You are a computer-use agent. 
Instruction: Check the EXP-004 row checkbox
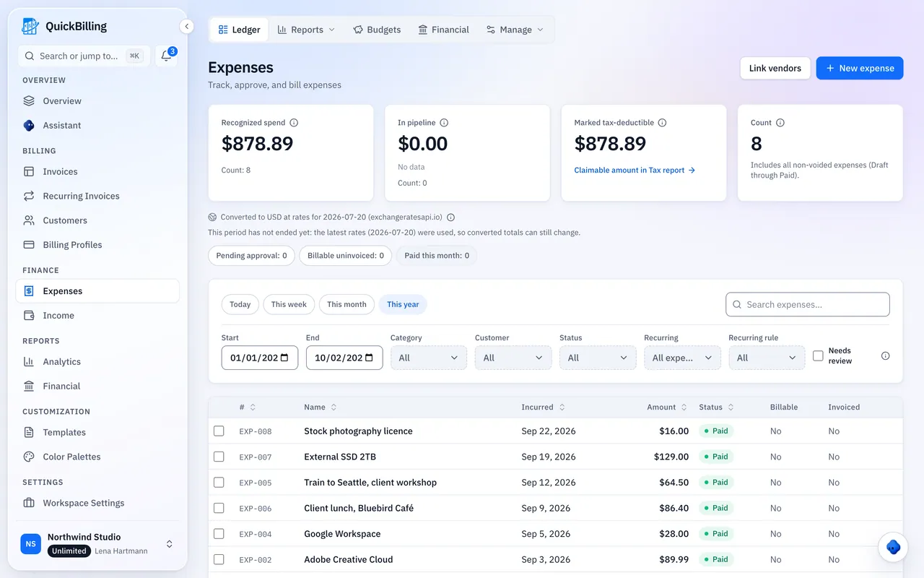click(x=219, y=534)
